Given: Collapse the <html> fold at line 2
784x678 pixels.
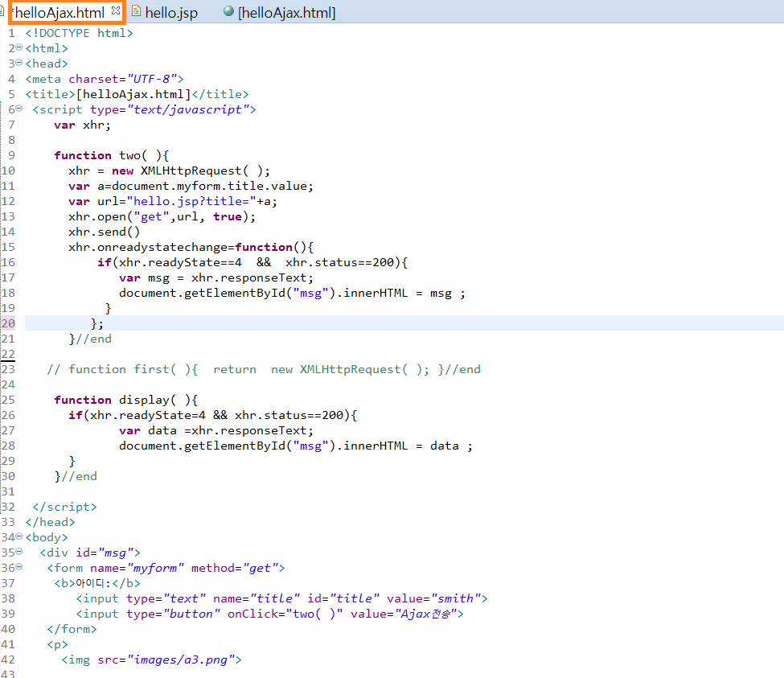Looking at the screenshot, I should 19,47.
